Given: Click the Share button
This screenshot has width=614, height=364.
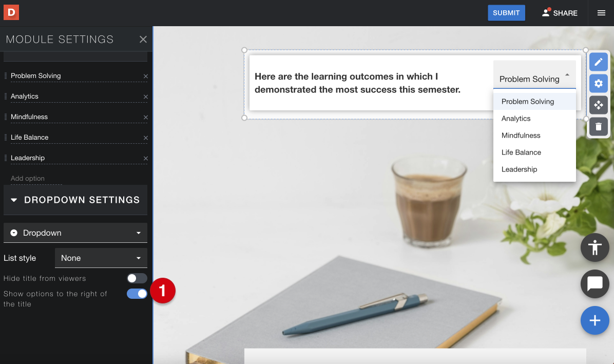Looking at the screenshot, I should coord(560,13).
